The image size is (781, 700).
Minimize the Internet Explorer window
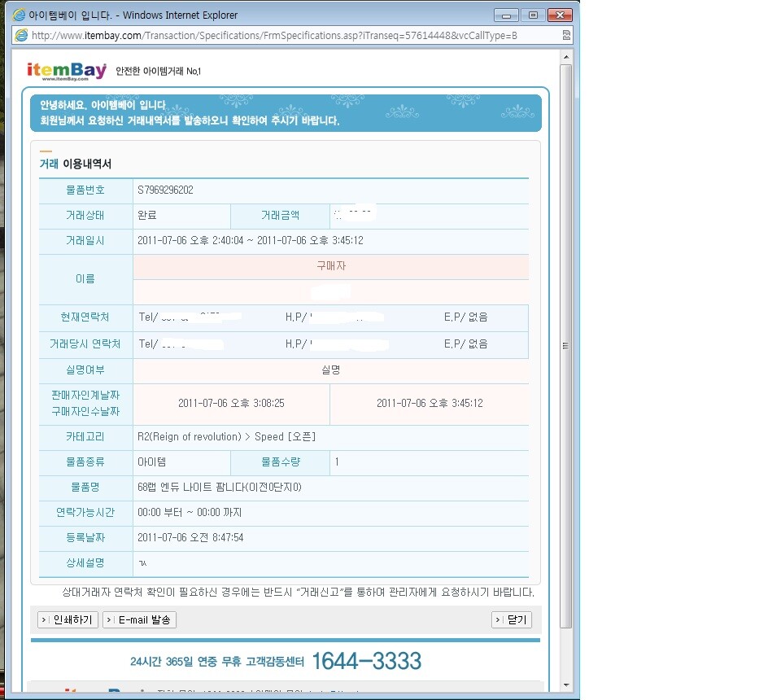pos(509,15)
